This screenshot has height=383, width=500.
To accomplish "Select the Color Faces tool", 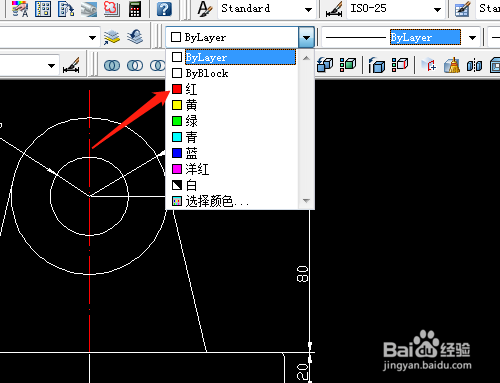I will click(348, 65).
